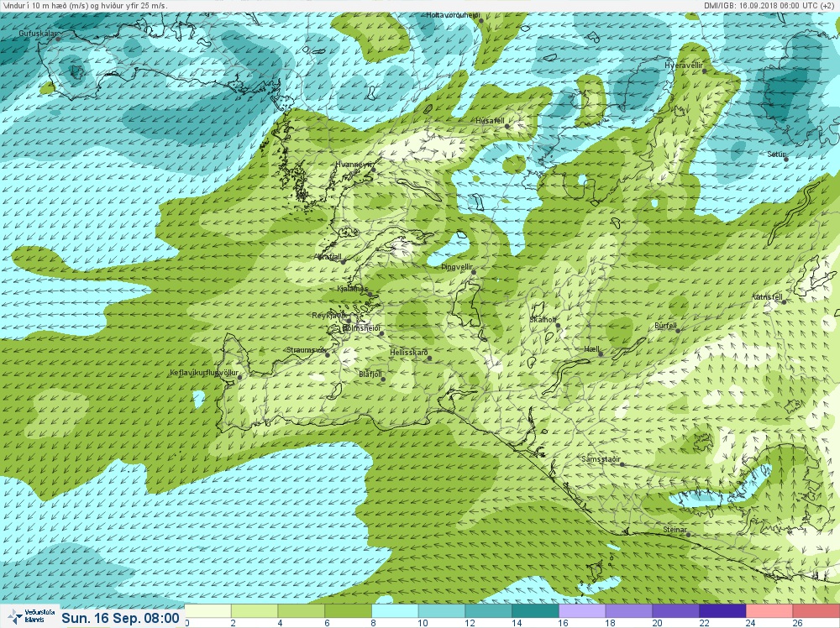Select the Húsafell station label
Image resolution: width=840 pixels, height=628 pixels.
pos(491,121)
